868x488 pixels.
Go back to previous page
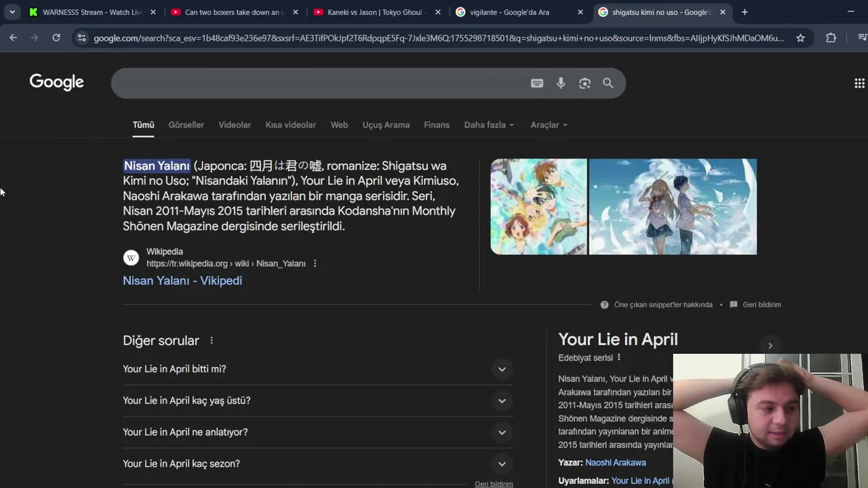pos(13,38)
